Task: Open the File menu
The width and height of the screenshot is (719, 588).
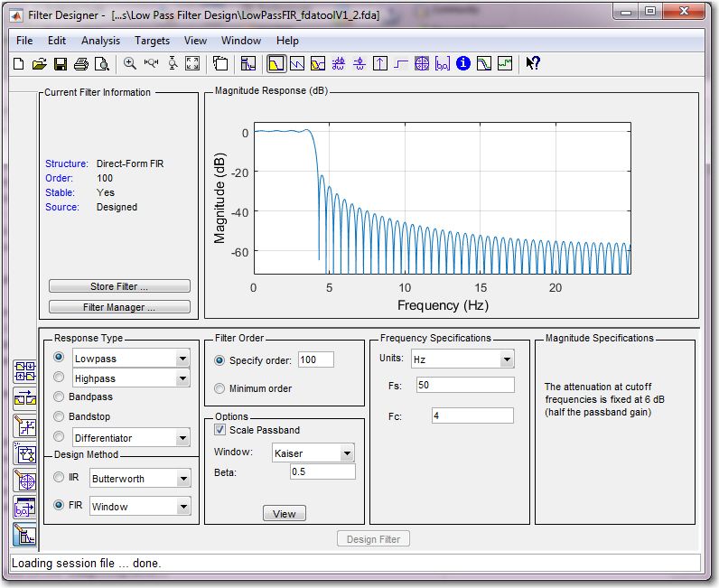Action: pyautogui.click(x=24, y=41)
